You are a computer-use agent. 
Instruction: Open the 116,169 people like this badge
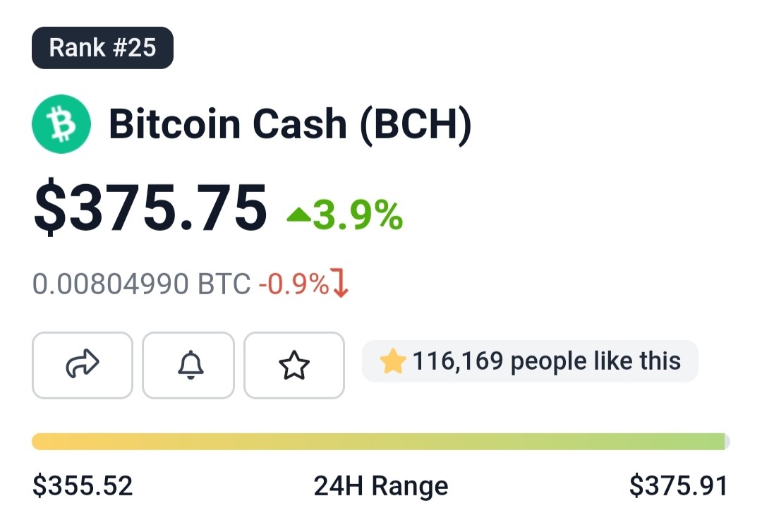point(530,361)
